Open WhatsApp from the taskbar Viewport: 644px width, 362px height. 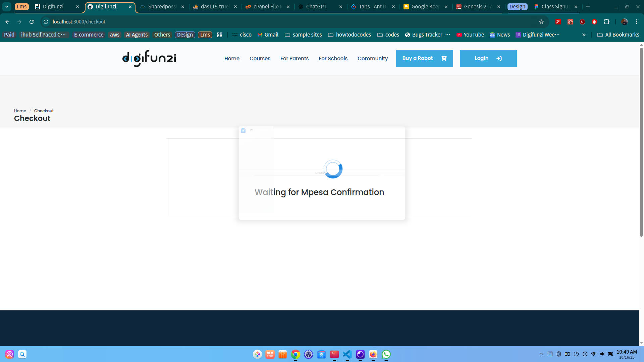(386, 354)
